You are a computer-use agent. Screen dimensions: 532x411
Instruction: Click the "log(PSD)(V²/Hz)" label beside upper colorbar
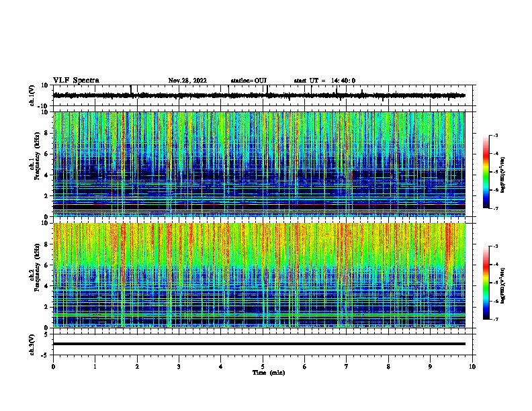click(x=503, y=175)
